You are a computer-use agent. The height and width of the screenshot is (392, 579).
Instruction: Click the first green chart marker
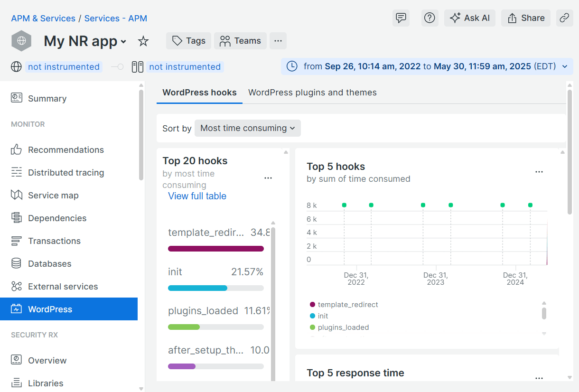[x=344, y=205]
